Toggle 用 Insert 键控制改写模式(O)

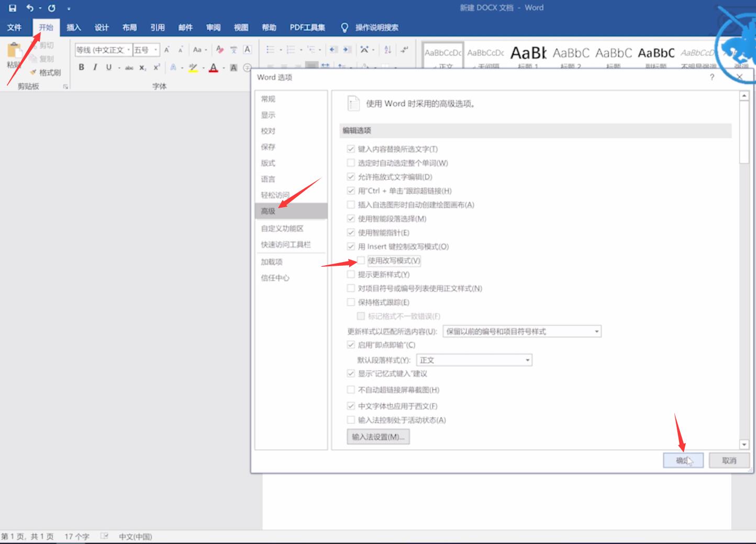[x=351, y=246]
